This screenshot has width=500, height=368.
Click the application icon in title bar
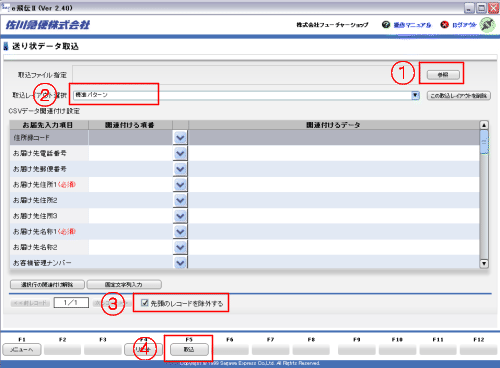click(5, 7)
